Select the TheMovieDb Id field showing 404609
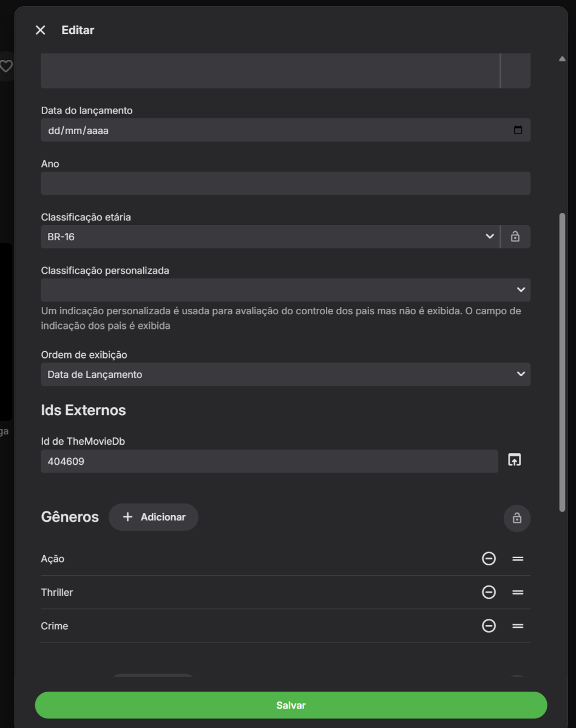576x728 pixels. [x=267, y=460]
